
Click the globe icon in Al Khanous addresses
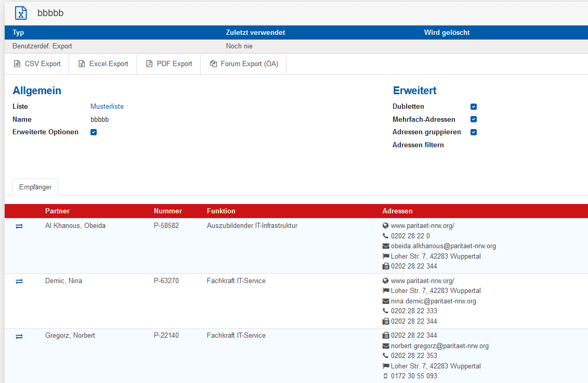386,226
